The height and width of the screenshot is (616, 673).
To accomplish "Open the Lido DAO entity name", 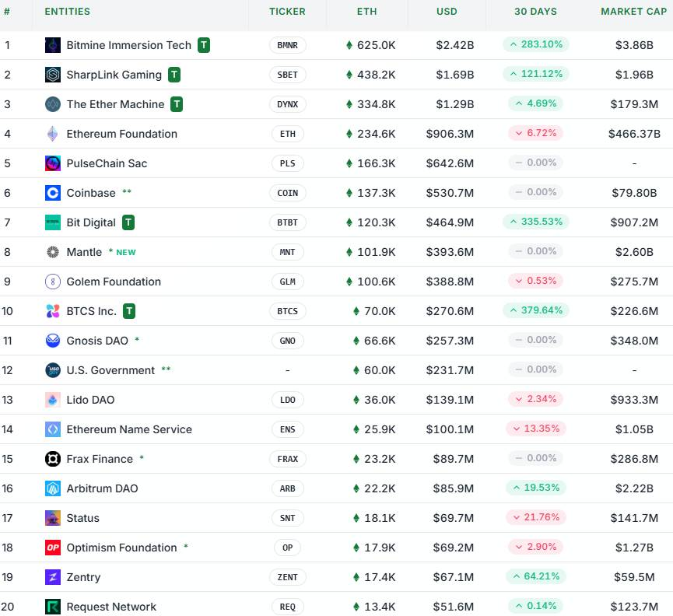I will (x=90, y=400).
